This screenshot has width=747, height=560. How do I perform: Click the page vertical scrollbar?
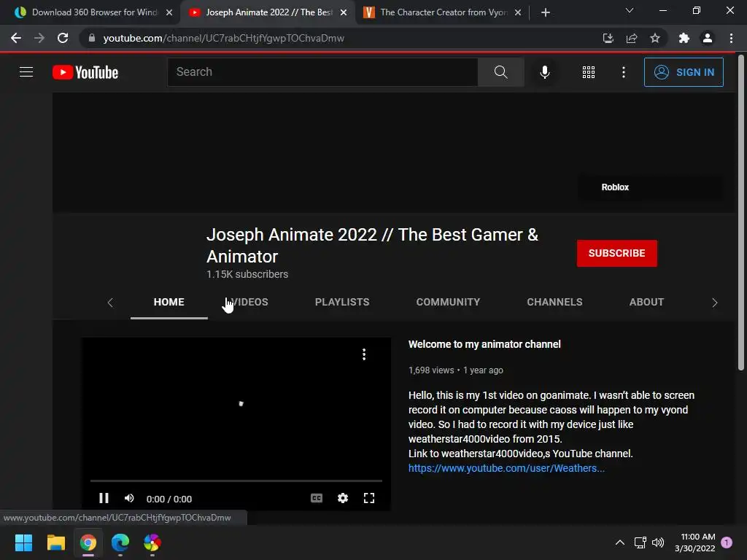point(741,212)
